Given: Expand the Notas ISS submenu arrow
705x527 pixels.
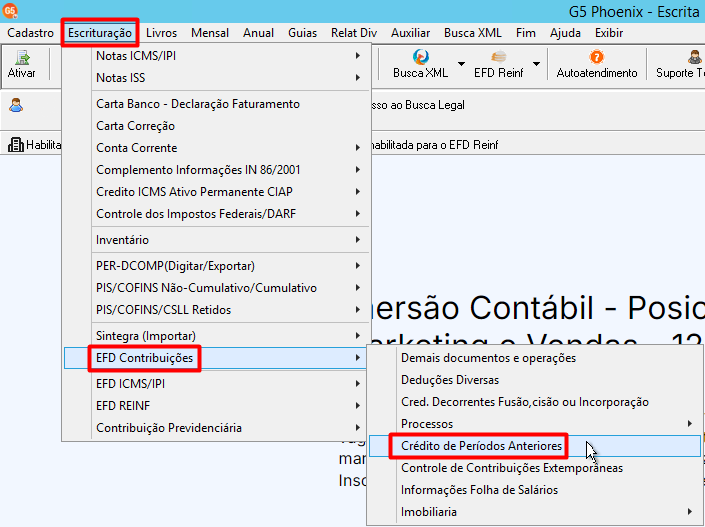Looking at the screenshot, I should point(358,77).
